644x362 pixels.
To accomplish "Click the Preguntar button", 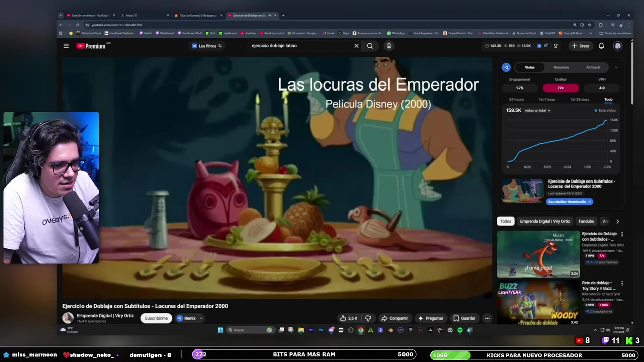I will point(431,318).
